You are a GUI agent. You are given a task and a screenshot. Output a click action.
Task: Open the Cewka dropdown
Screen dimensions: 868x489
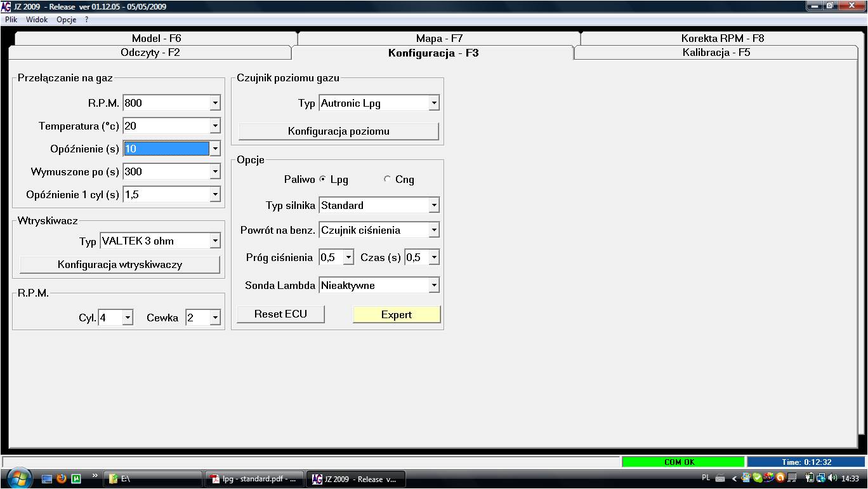(215, 318)
